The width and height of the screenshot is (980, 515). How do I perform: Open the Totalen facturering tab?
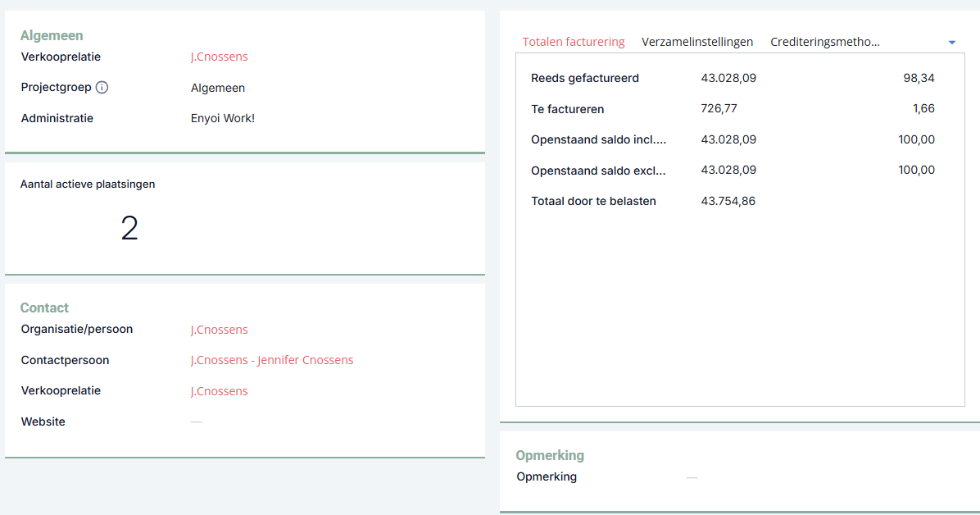(573, 42)
